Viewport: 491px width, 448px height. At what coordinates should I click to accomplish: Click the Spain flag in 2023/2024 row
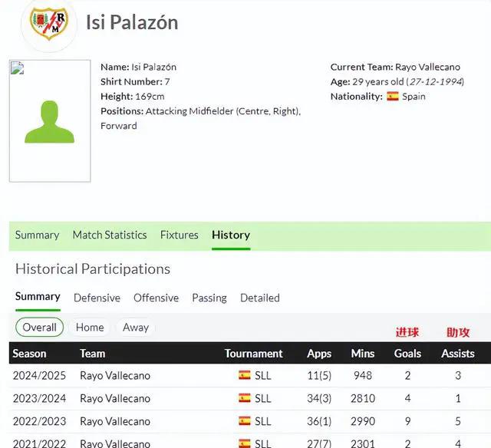pyautogui.click(x=245, y=398)
